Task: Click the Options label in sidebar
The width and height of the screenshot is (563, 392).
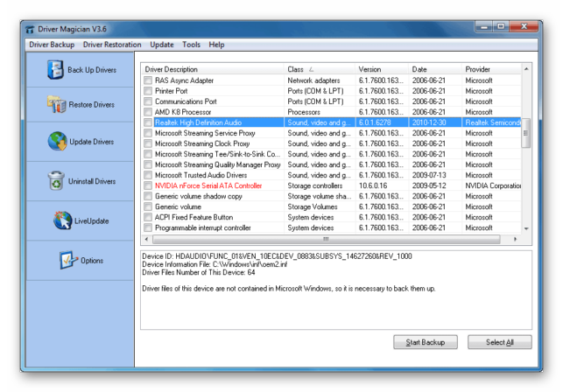Action: (x=92, y=261)
